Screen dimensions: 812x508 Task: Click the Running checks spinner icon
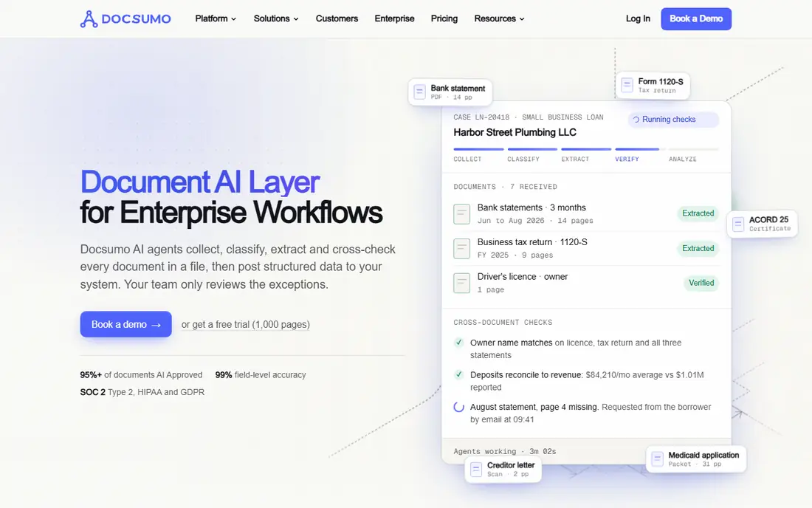click(636, 120)
